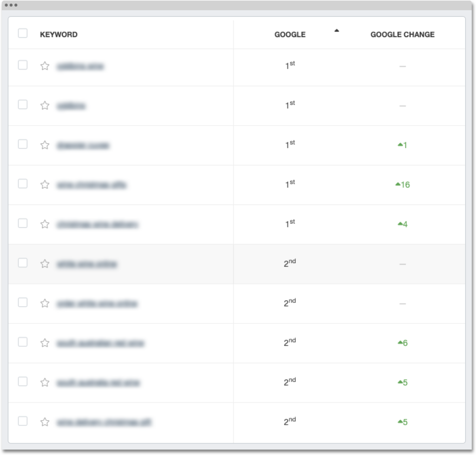The image size is (476, 455).
Task: Open the keyword link in the first row
Action: [x=80, y=66]
